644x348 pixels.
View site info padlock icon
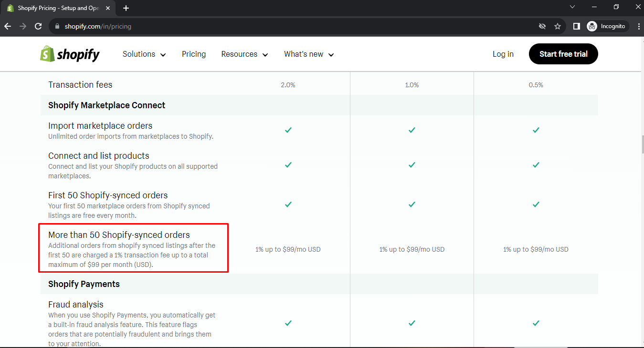tap(57, 26)
